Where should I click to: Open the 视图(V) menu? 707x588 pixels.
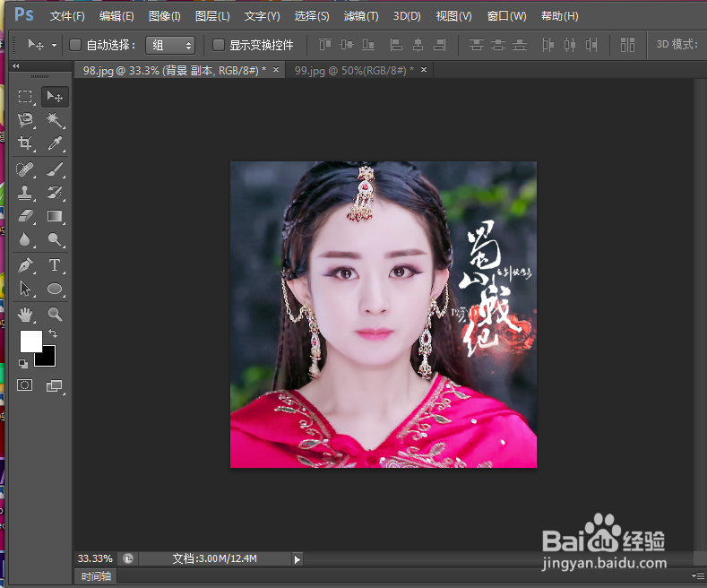point(453,16)
